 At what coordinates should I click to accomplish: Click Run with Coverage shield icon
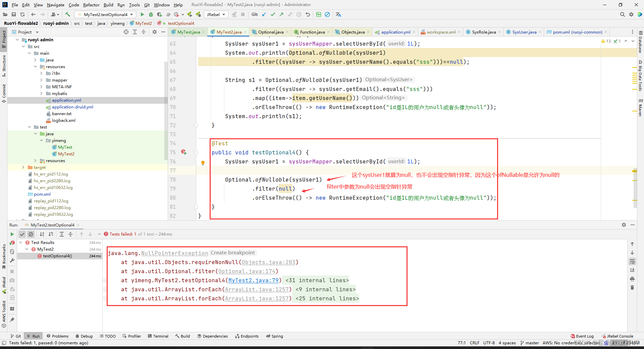(x=159, y=14)
